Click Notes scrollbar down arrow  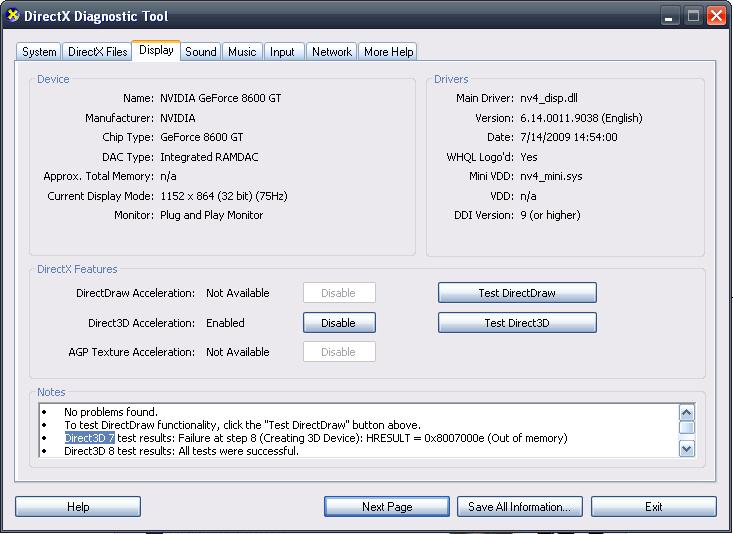pos(687,449)
